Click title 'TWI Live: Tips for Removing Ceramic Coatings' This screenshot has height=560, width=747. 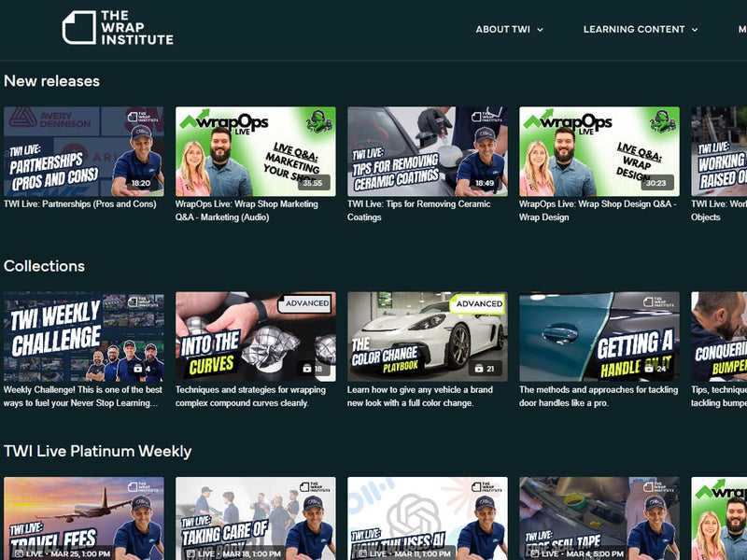tap(418, 211)
